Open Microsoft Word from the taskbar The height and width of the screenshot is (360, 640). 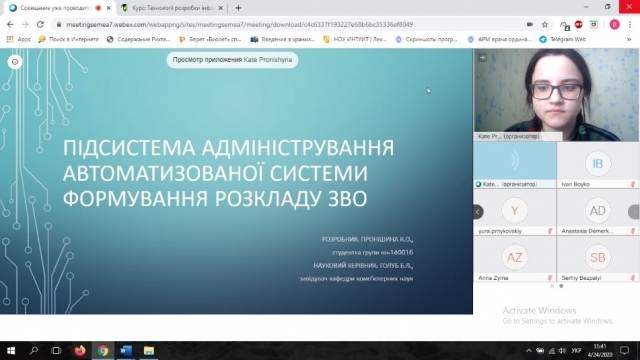126,351
